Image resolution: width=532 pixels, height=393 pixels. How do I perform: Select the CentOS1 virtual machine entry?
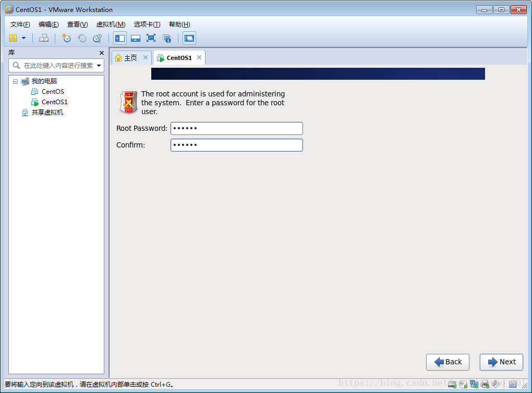click(x=55, y=102)
